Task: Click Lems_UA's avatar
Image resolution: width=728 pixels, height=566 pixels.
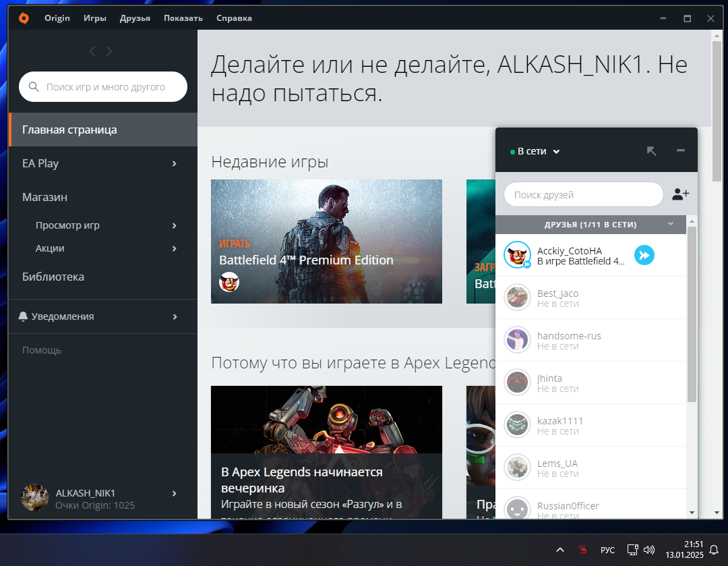Action: point(517,468)
